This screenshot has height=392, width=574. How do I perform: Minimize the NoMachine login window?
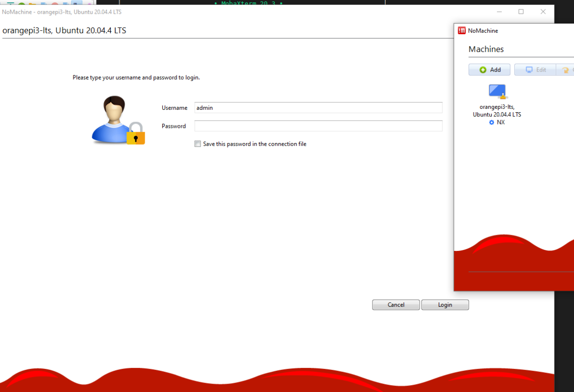coord(499,12)
